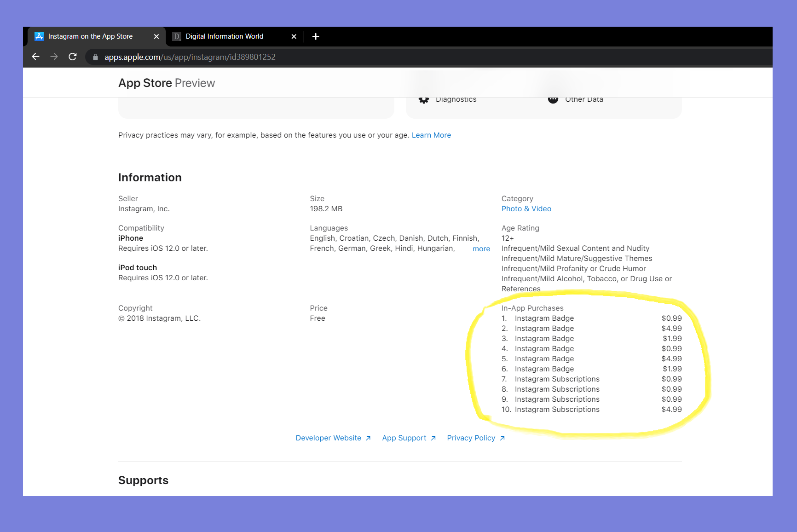Click the Age Rating label
The width and height of the screenshot is (797, 532).
coord(520,228)
